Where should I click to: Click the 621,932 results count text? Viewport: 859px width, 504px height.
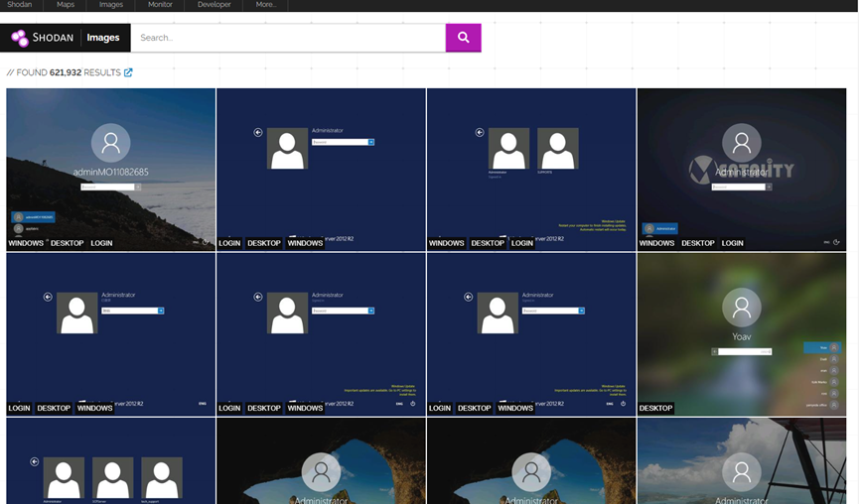point(66,72)
